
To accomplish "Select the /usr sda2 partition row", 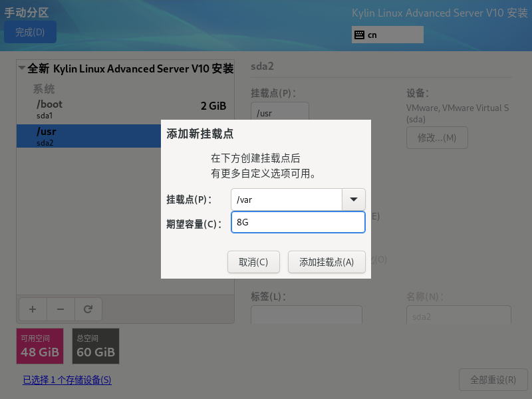I will (x=89, y=136).
